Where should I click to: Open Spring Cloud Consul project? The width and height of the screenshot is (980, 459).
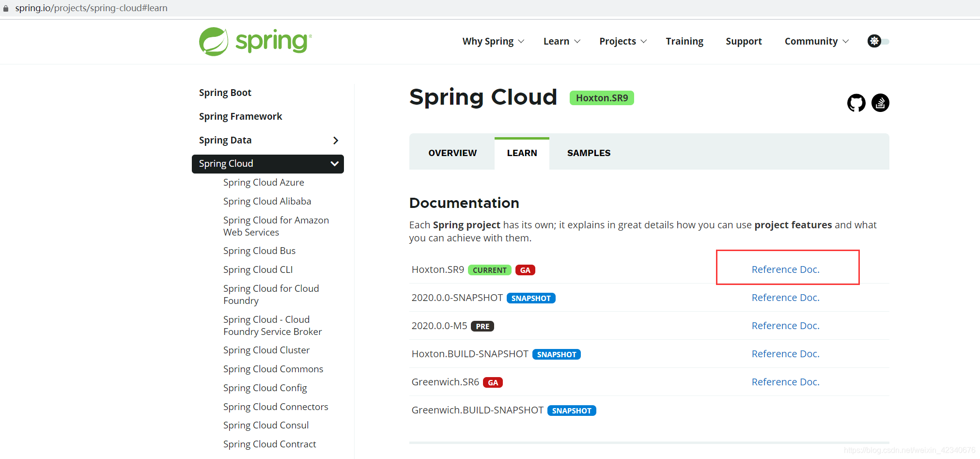266,426
